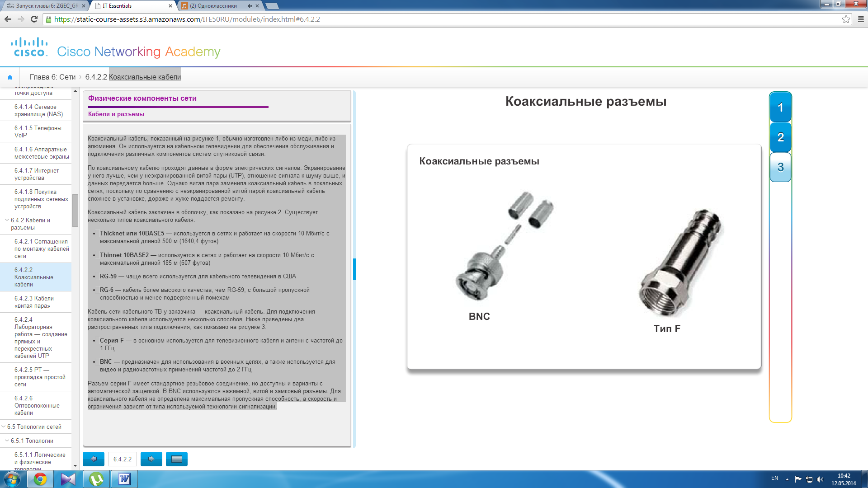Click the EN language indicator
Viewport: 868px width, 488px height.
click(x=774, y=478)
